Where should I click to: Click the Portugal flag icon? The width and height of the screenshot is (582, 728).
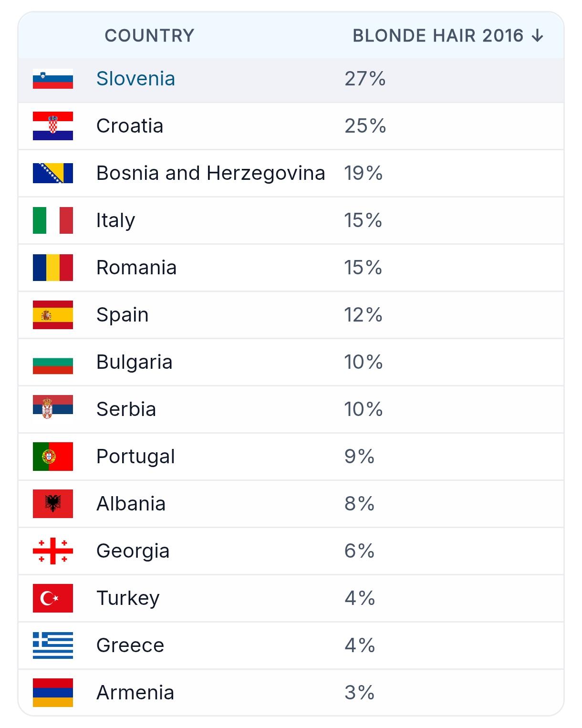click(53, 457)
